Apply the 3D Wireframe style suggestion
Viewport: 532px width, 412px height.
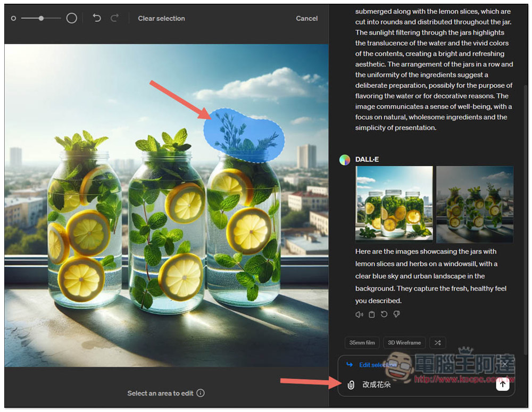404,343
